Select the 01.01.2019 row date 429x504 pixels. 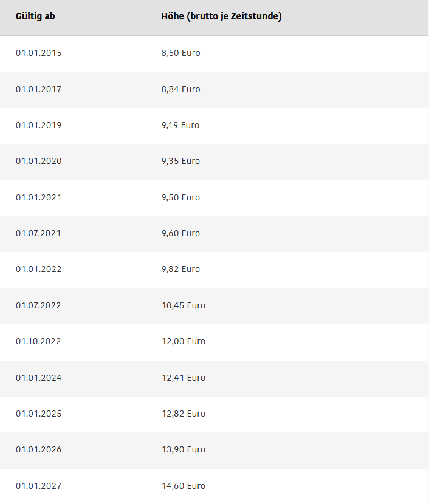(39, 125)
